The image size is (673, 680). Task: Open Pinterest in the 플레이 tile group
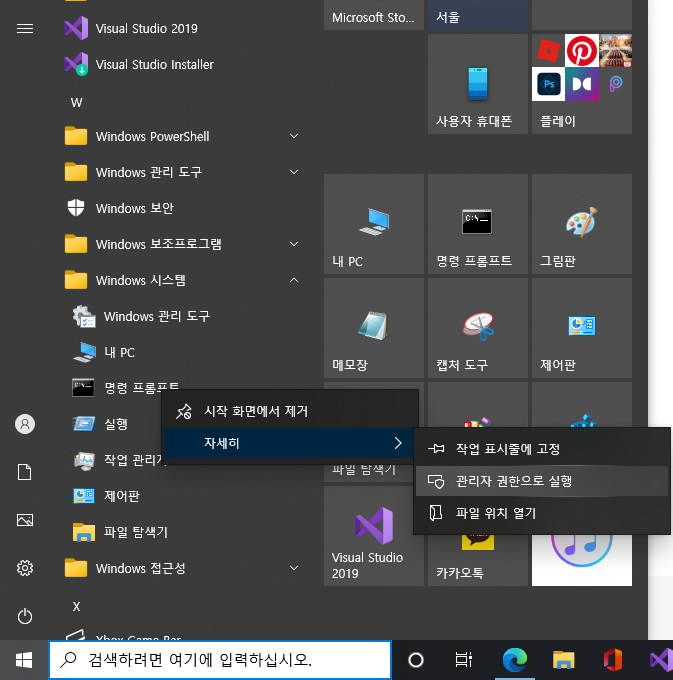click(x=582, y=51)
